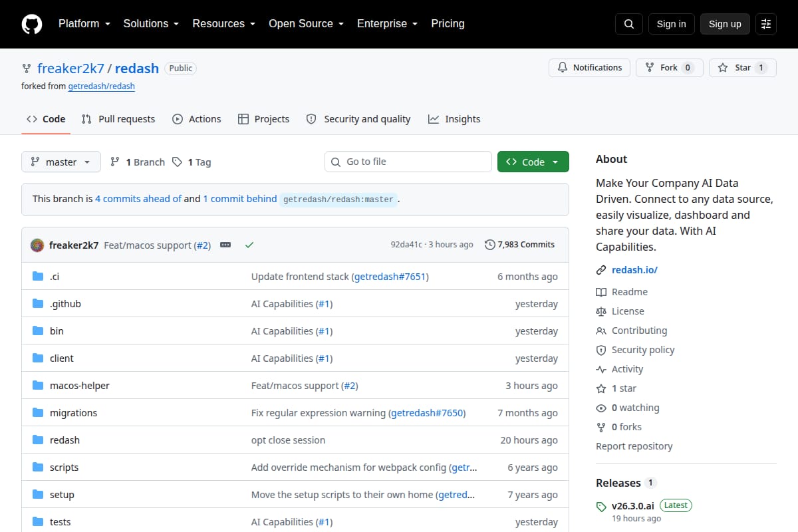Visit the redash.io website link
Screen dimensions: 798x532
tap(634, 270)
